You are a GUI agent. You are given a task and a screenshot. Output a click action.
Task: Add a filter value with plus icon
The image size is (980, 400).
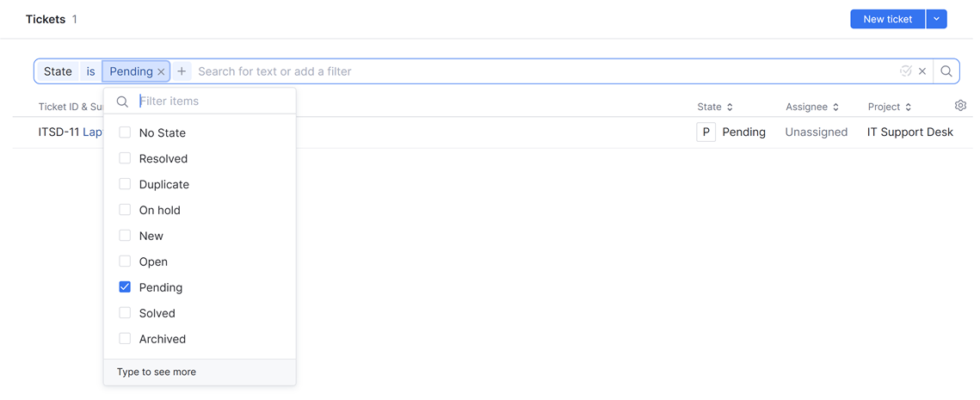click(182, 71)
